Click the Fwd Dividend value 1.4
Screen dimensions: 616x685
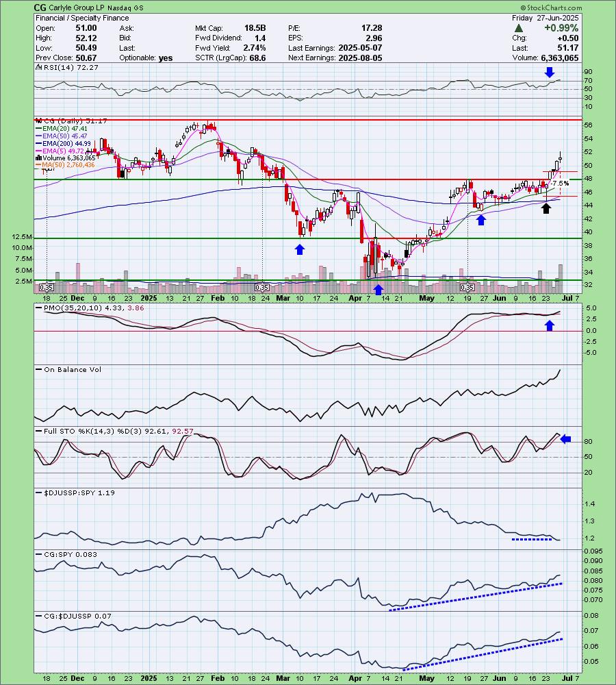(260, 38)
